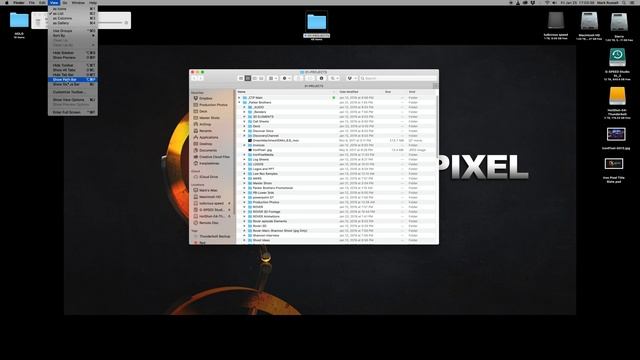Select G-SPEED Studio Time Machine drive icon
Image resolution: width=640 pixels, height=360 pixels.
(617, 58)
